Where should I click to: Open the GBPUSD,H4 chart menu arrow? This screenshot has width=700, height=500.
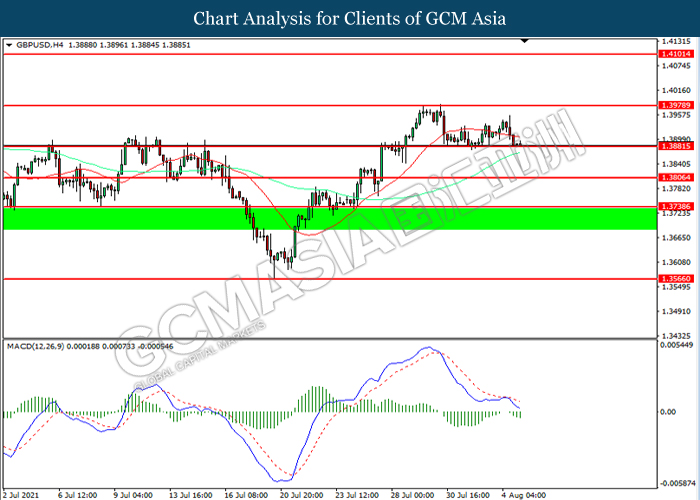click(x=9, y=45)
